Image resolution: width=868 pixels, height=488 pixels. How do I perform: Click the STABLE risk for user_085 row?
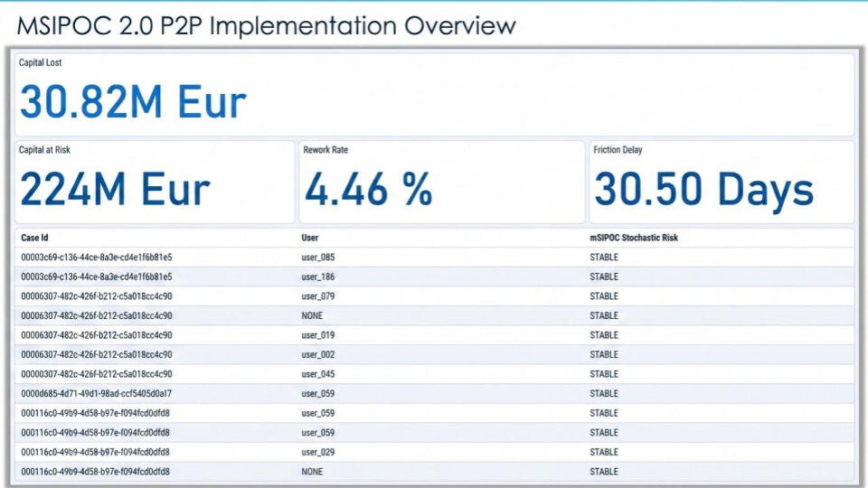click(604, 258)
